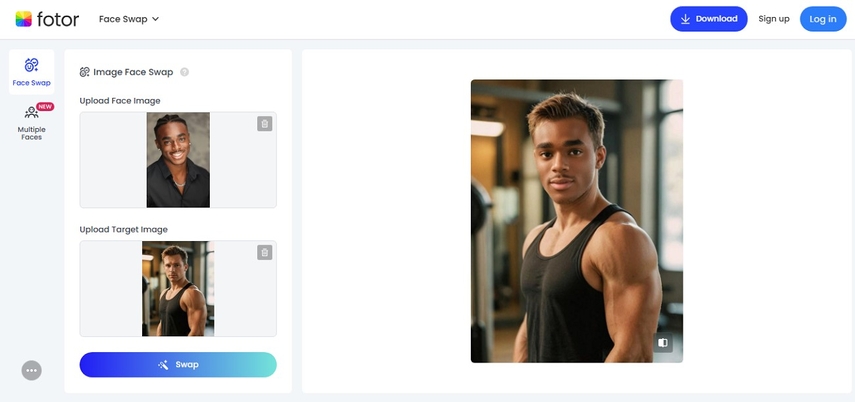The width and height of the screenshot is (855, 402).
Task: Switch to Multiple Faces tab
Action: [32, 123]
